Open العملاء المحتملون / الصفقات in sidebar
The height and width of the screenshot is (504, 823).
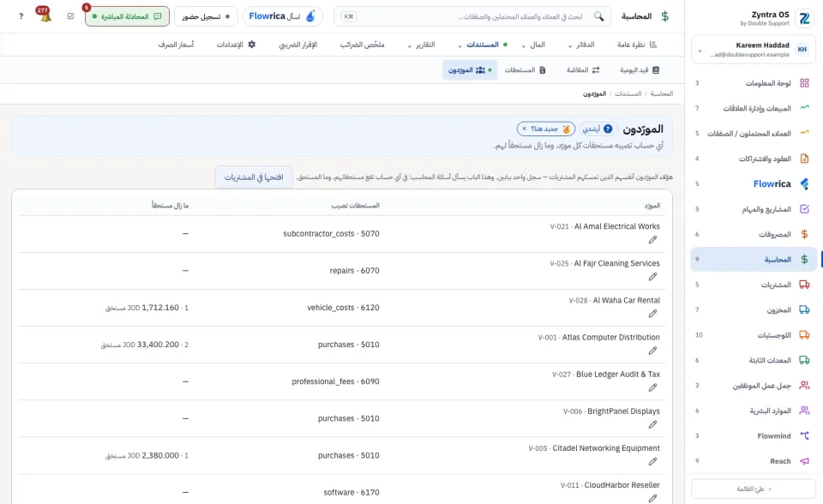754,134
